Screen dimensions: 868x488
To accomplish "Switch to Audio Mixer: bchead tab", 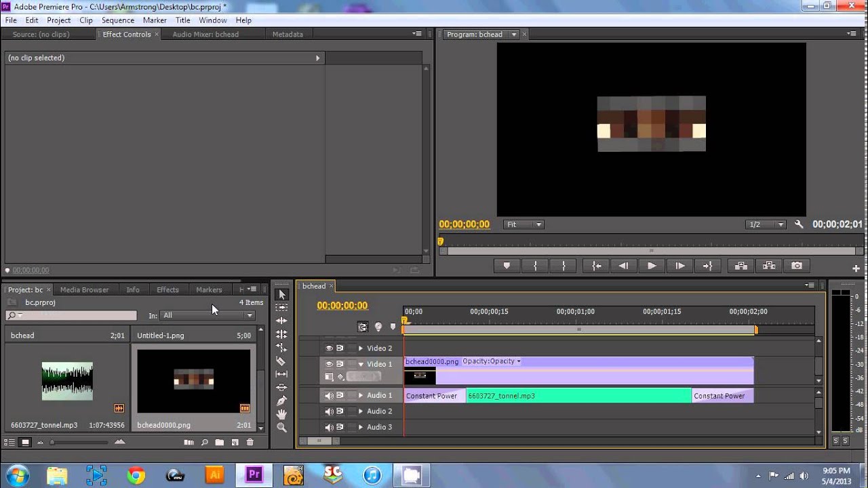I will [x=205, y=34].
